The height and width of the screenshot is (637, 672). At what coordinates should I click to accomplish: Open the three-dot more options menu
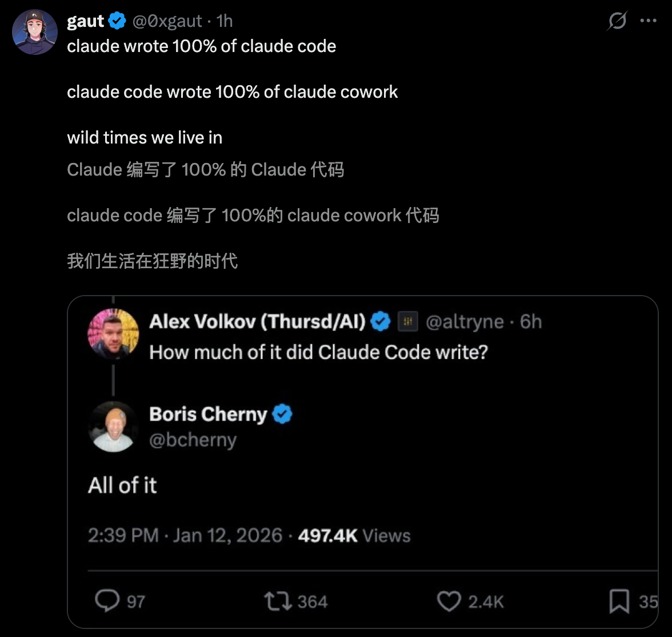649,21
